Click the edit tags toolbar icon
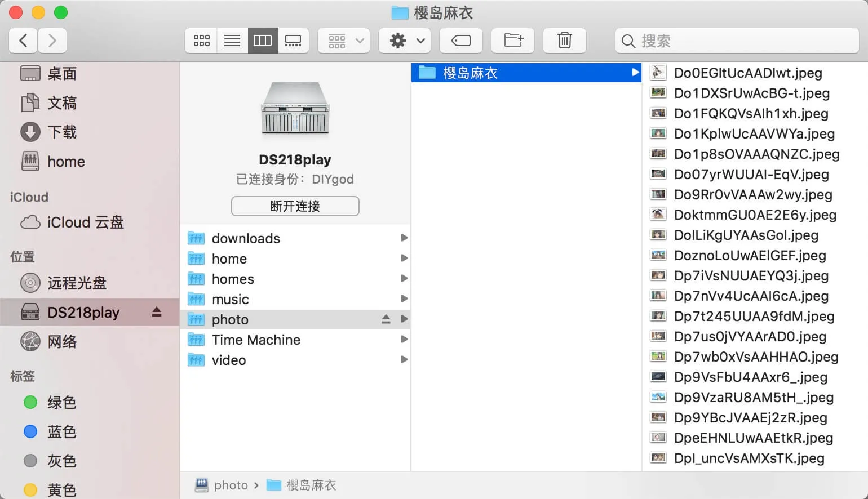Screen dimensions: 868x499 tap(461, 41)
